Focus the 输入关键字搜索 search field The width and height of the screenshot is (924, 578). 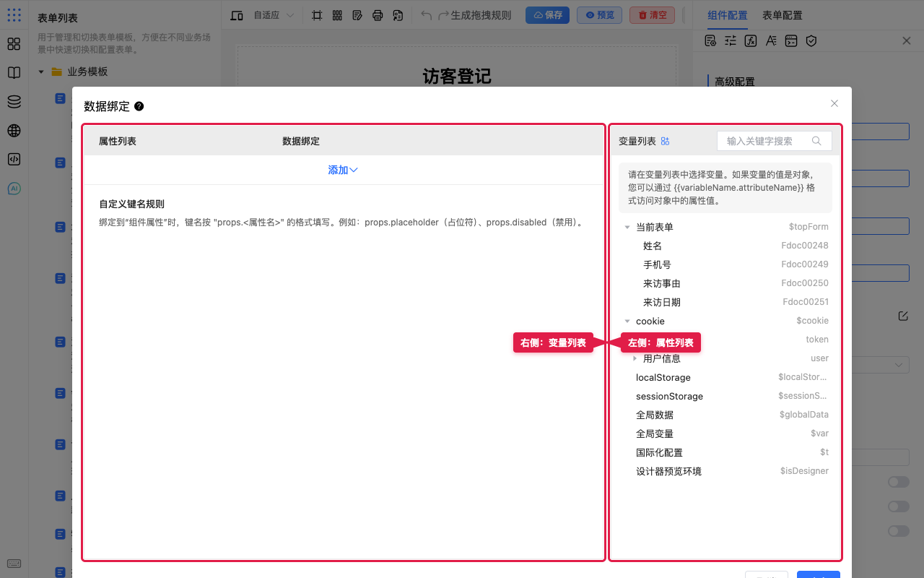click(775, 141)
